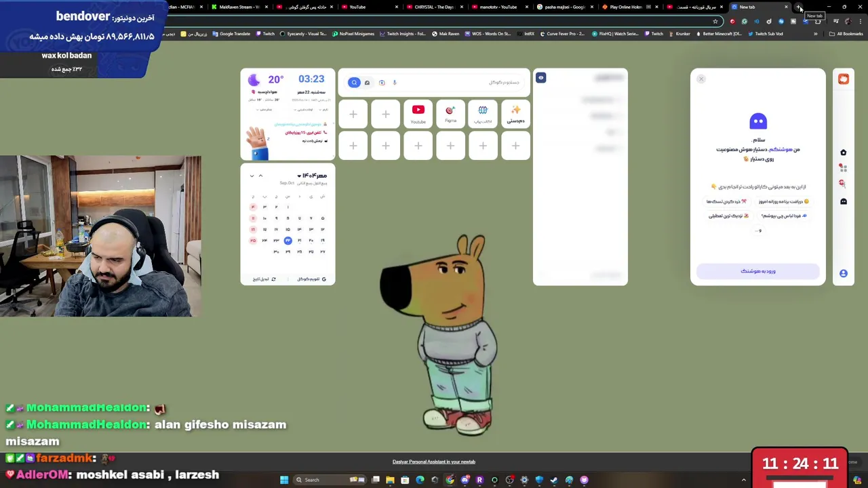The width and height of the screenshot is (868, 488).
Task: Open Discord from taskbar
Action: [x=465, y=480]
